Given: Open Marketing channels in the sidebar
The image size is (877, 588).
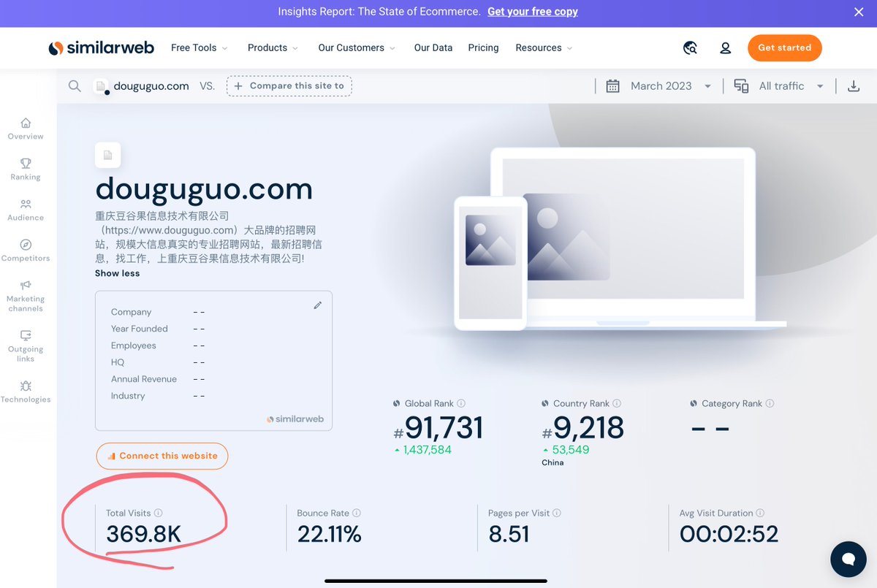Looking at the screenshot, I should [26, 296].
